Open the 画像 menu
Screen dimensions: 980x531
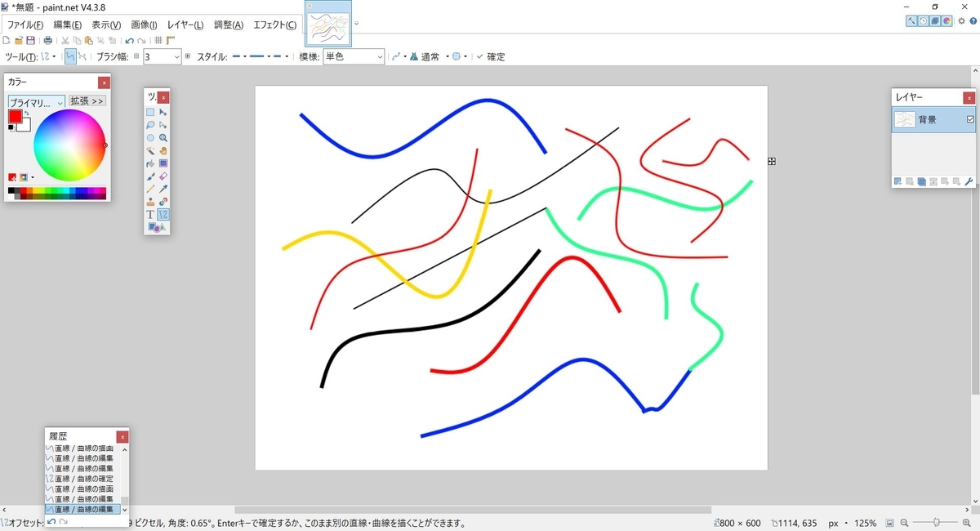tap(144, 25)
